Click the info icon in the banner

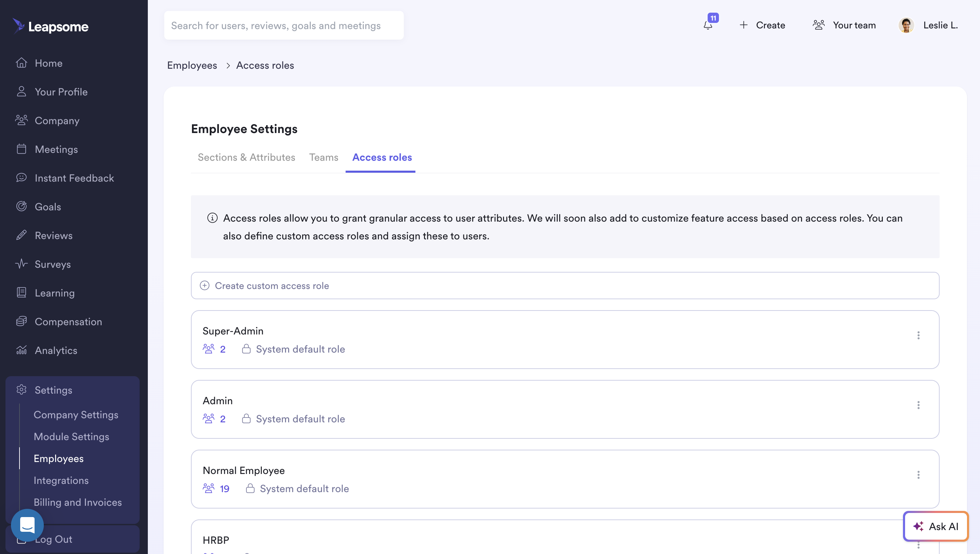coord(212,217)
